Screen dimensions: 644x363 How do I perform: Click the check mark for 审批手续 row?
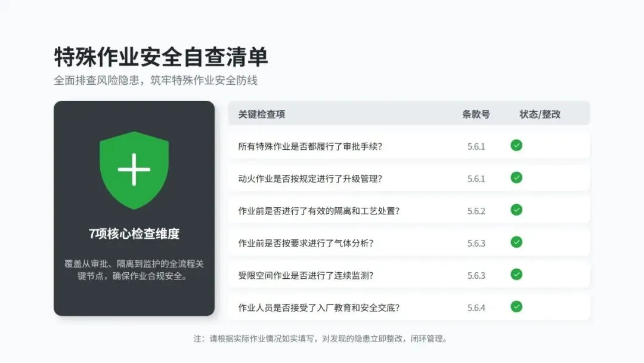[x=516, y=145]
